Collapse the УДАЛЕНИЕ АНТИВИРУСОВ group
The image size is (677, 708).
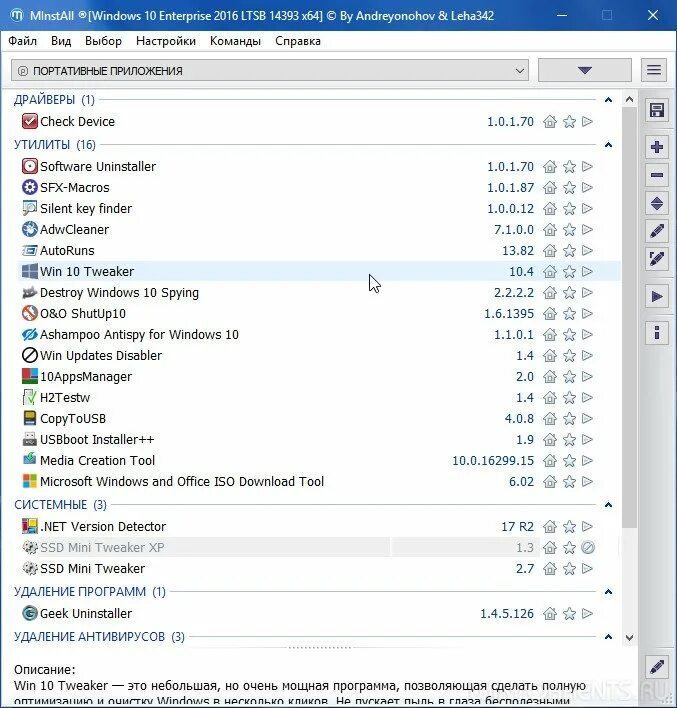608,637
